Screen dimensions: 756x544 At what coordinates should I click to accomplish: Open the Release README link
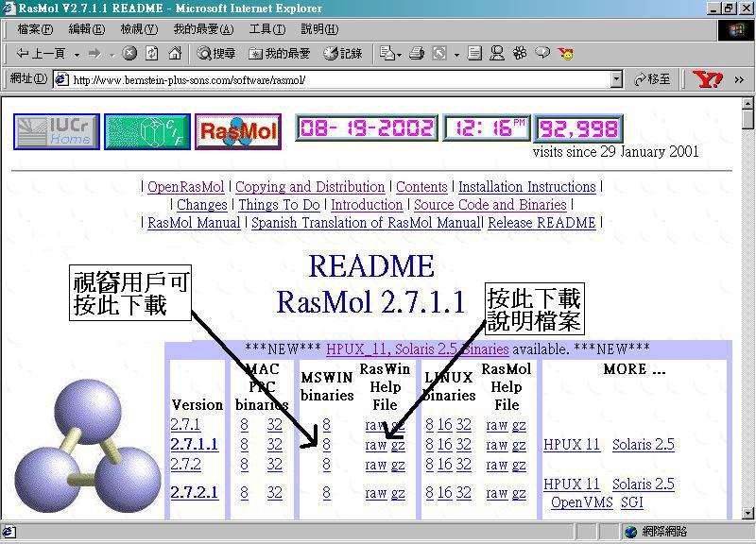(x=541, y=223)
